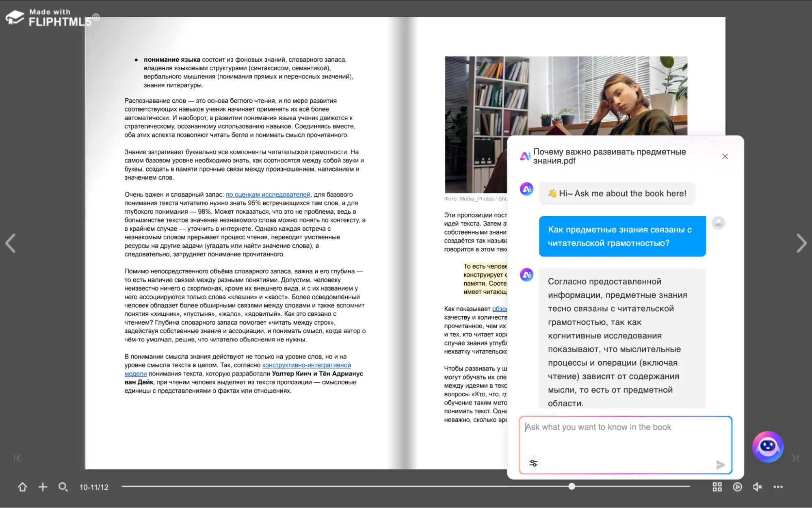Send the chat message arrow
Screen dimensions: 812x508
(720, 465)
